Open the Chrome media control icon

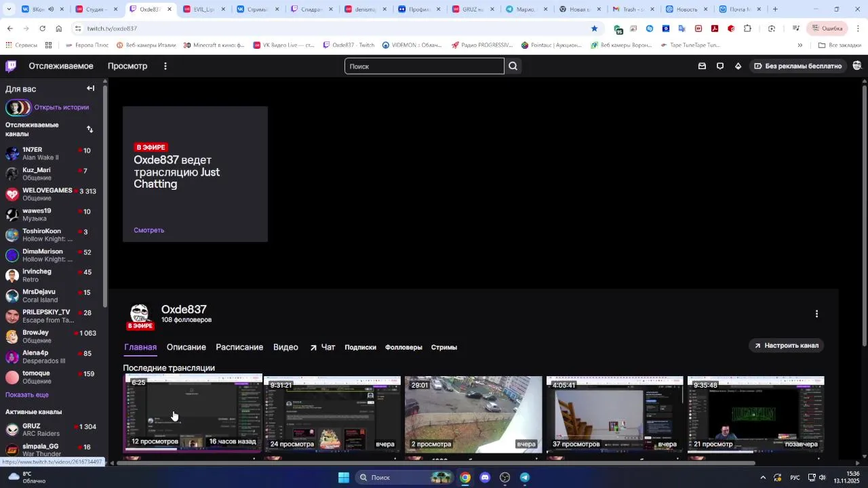point(796,28)
